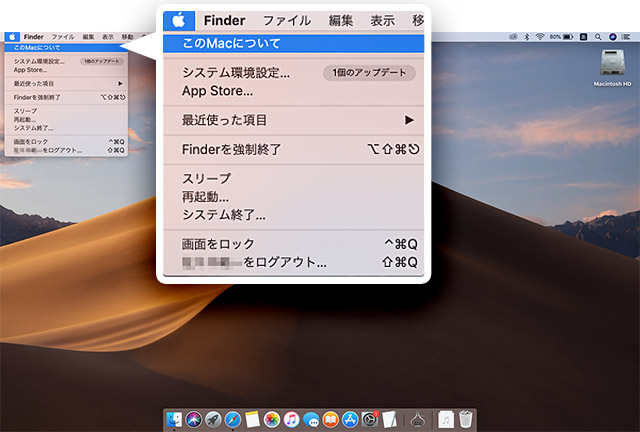Choose このMacについて in the unmagnified Apple menu
This screenshot has width=640, height=432.
(x=66, y=47)
